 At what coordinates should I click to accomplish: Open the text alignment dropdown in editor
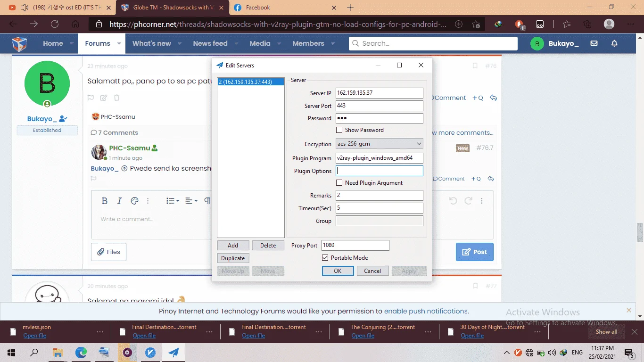point(191,201)
